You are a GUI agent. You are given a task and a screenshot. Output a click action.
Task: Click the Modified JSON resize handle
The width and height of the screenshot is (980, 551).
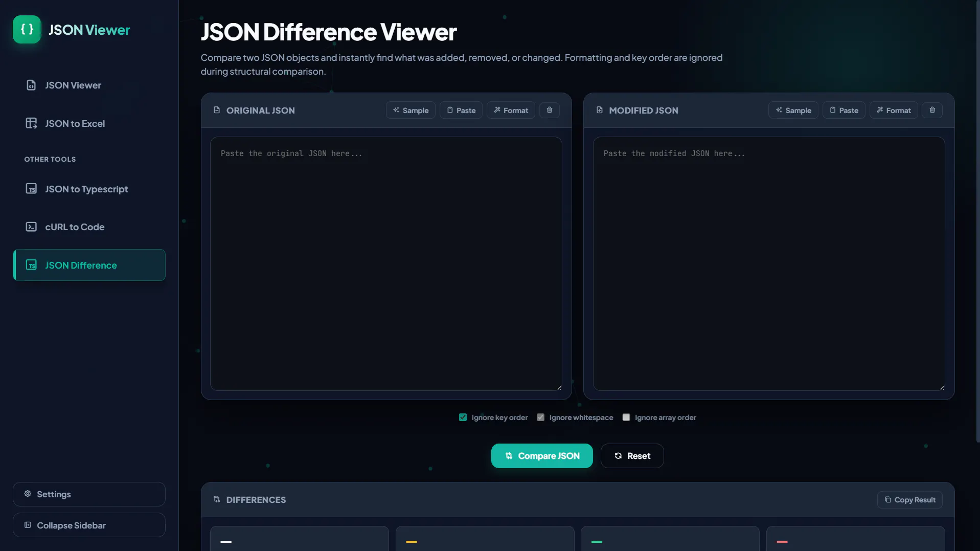(x=942, y=387)
